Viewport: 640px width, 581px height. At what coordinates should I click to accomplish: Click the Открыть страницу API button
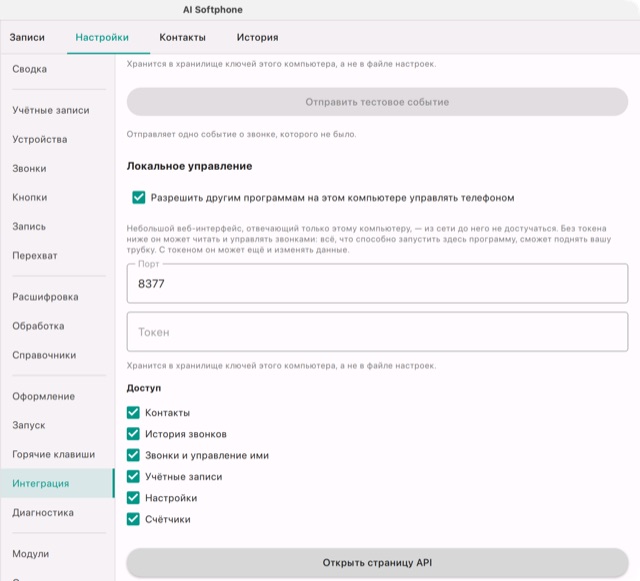(377, 563)
